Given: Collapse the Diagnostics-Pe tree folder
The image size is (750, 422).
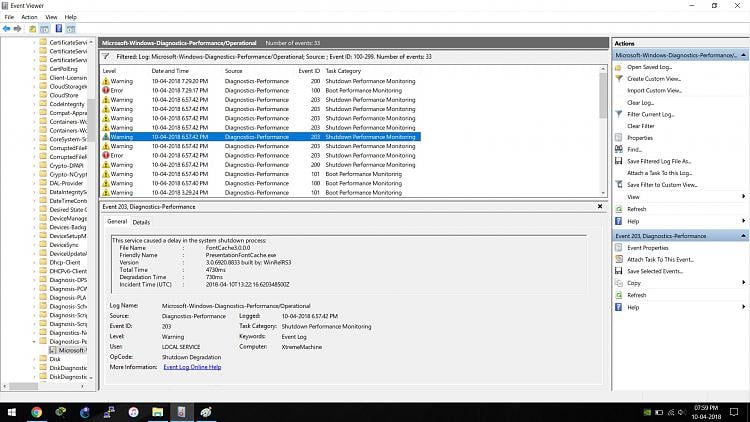Looking at the screenshot, I should (x=34, y=342).
